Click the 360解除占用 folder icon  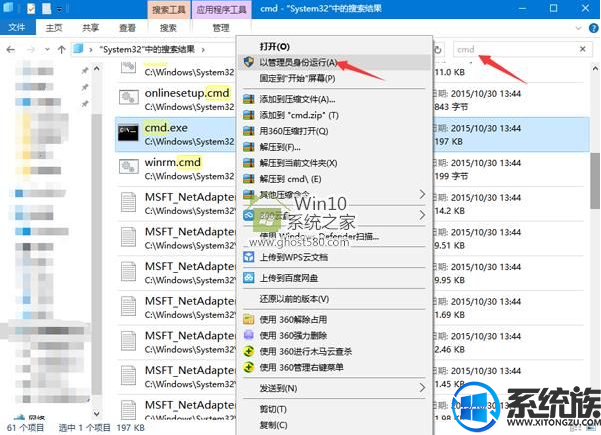[249, 319]
